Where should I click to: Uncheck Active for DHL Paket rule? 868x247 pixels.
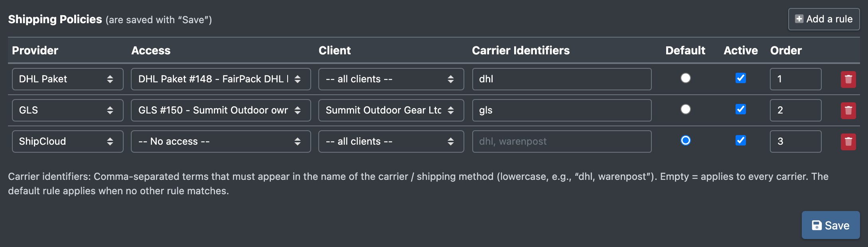(740, 78)
